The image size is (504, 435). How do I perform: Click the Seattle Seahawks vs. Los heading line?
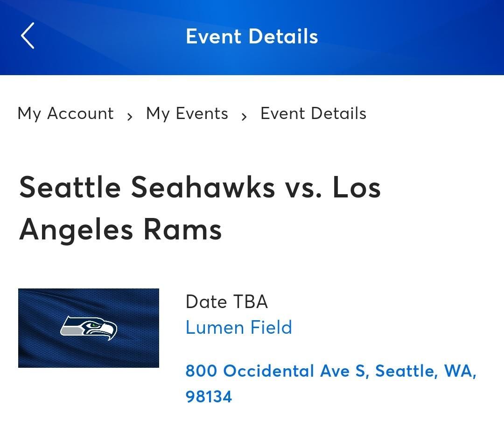200,187
